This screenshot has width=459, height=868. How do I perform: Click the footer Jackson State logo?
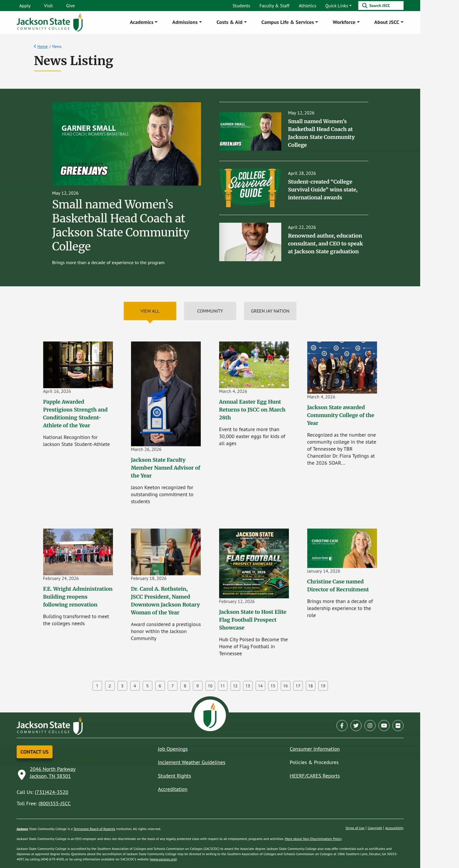pyautogui.click(x=50, y=726)
